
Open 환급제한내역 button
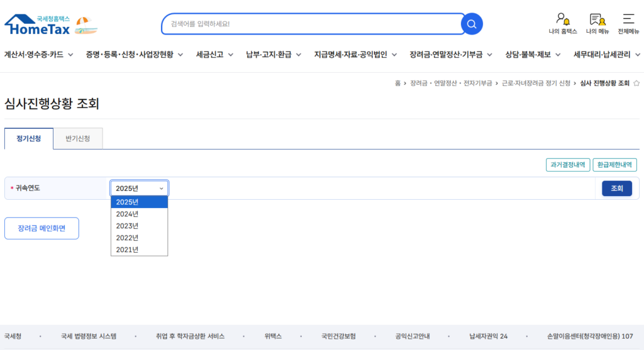614,165
